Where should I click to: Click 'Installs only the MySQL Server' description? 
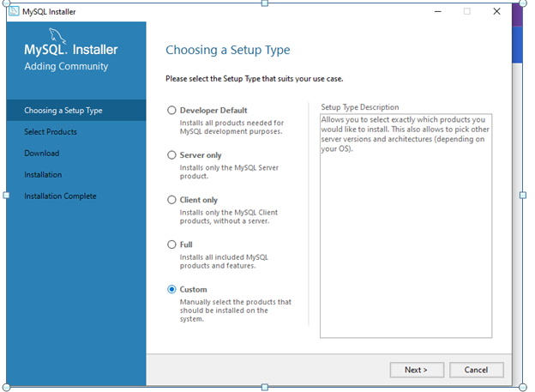pyautogui.click(x=229, y=172)
